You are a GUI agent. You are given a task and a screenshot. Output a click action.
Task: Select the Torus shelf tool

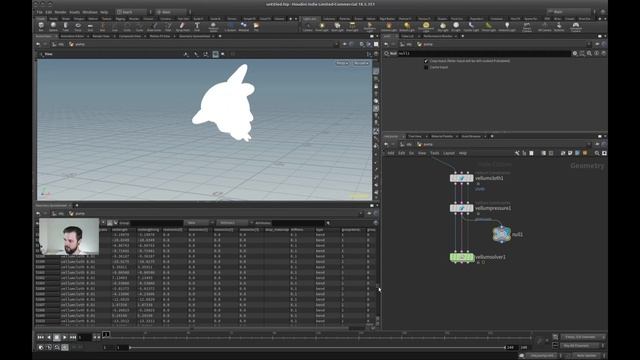coord(78,27)
